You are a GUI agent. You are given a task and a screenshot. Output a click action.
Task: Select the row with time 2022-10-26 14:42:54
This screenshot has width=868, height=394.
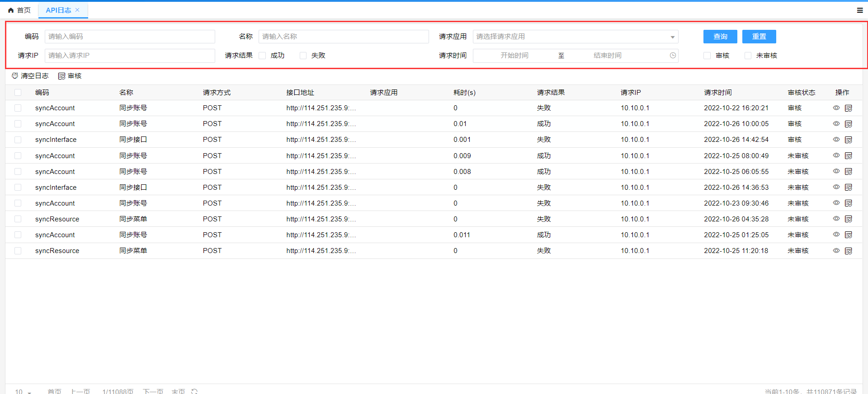[x=18, y=140]
